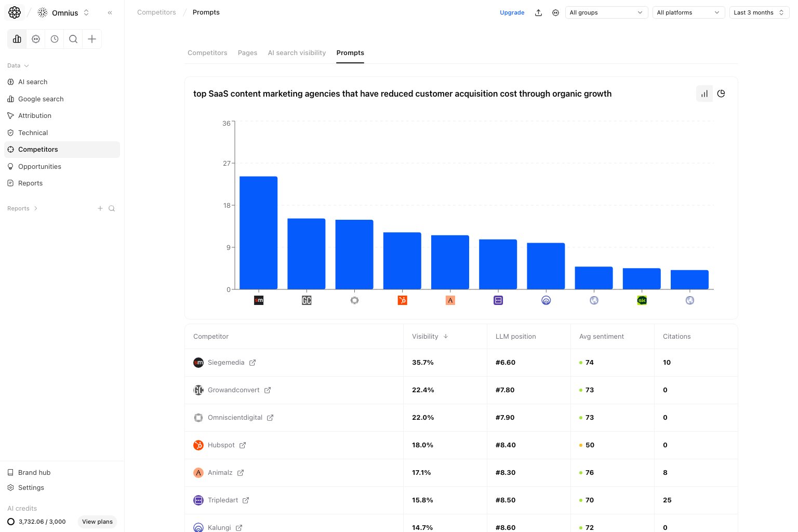Open the All platforms dropdown
Viewport: 798px width, 532px height.
pos(688,12)
